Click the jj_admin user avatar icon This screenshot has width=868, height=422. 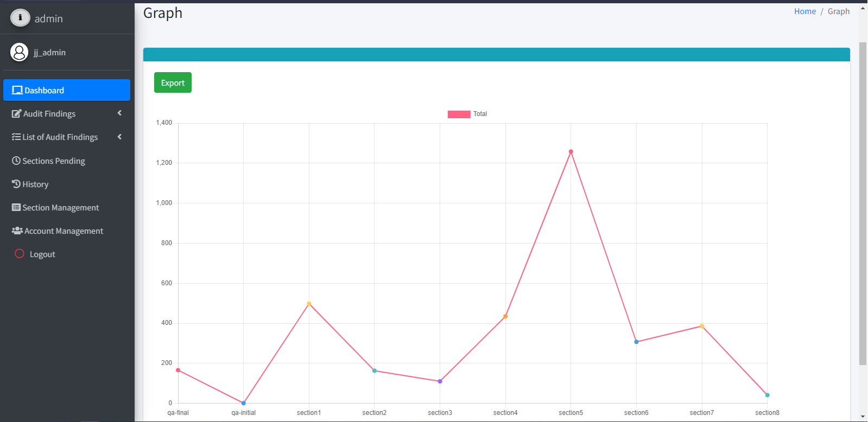coord(19,52)
